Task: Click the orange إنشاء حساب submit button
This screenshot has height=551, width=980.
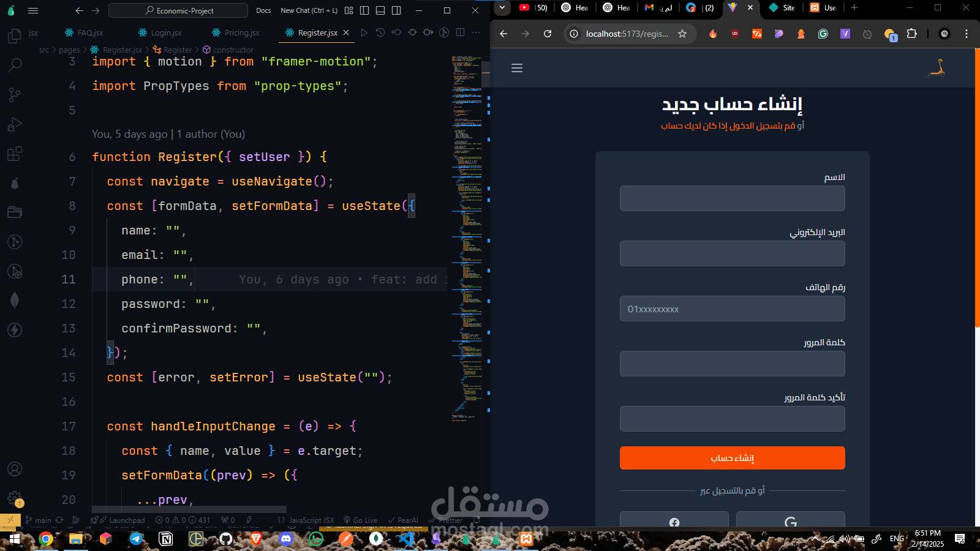Action: [732, 458]
